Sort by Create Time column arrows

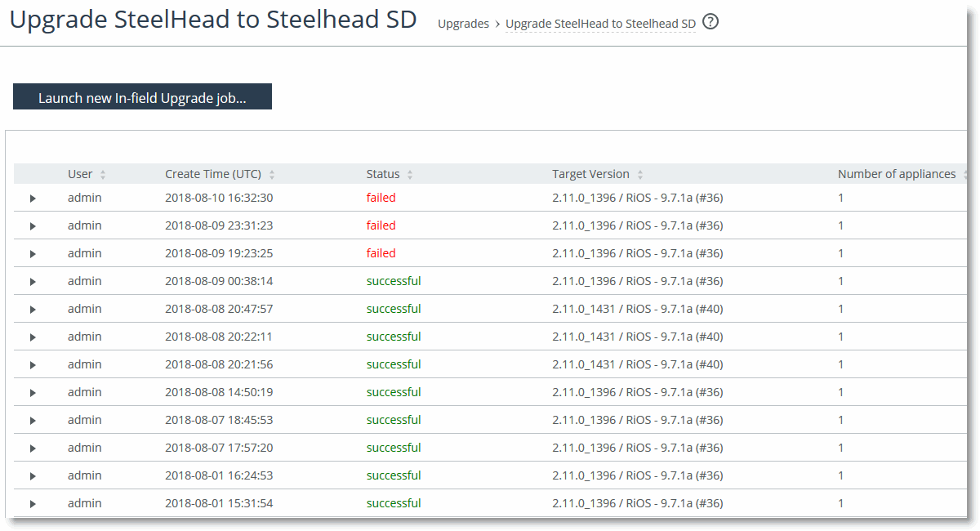click(x=272, y=175)
